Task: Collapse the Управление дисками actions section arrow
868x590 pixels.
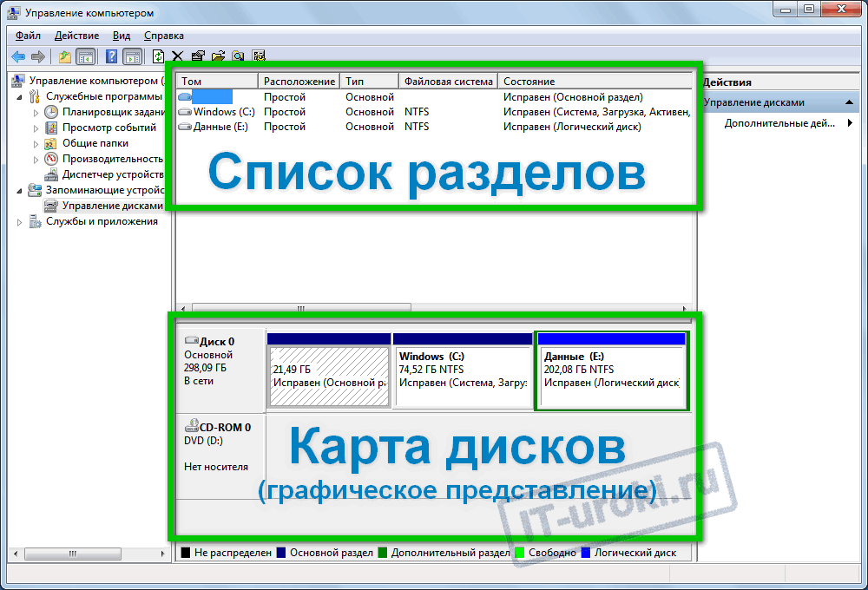Action: point(849,102)
